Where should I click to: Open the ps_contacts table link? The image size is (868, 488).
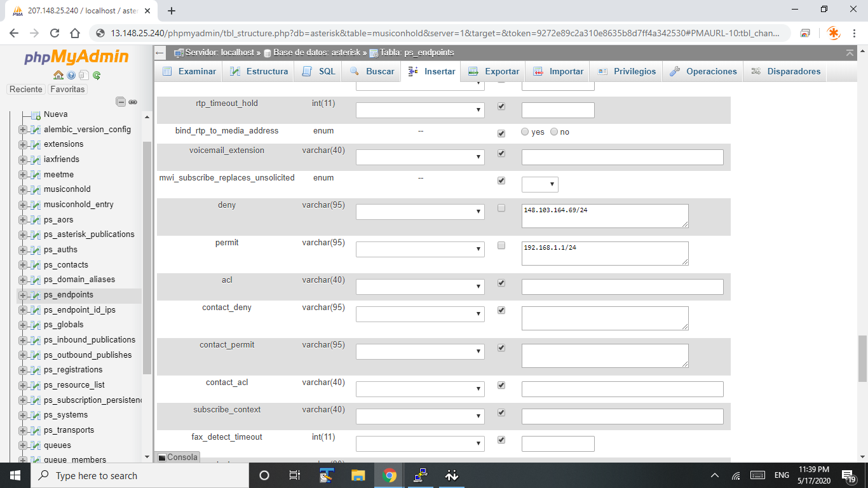66,265
